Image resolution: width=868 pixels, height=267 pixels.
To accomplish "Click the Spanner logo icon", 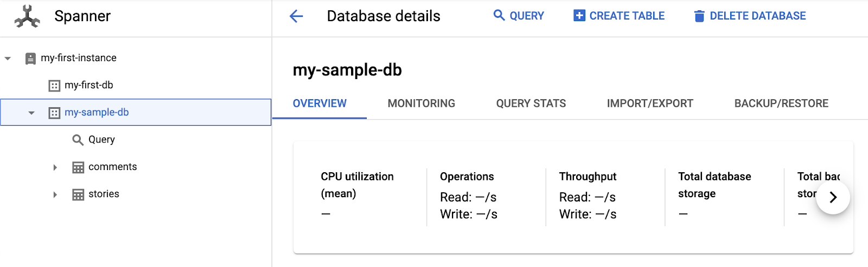I will [x=27, y=16].
